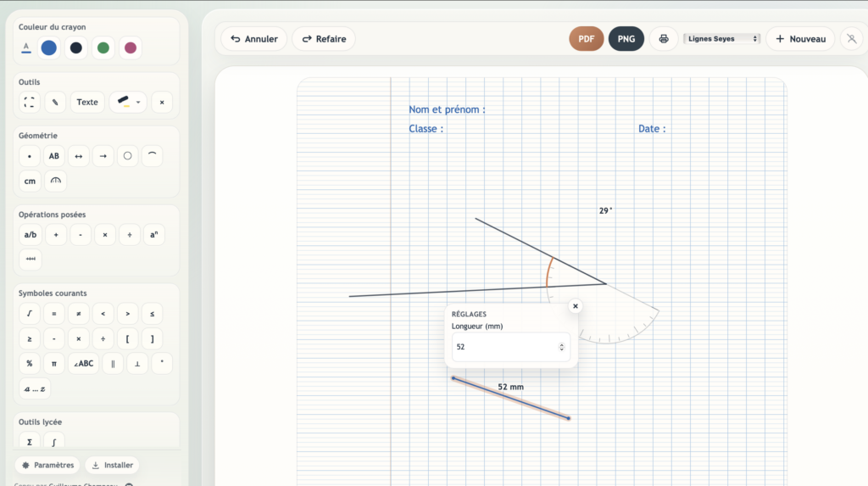This screenshot has height=486, width=868.
Task: Open Paramètres settings
Action: pyautogui.click(x=47, y=465)
